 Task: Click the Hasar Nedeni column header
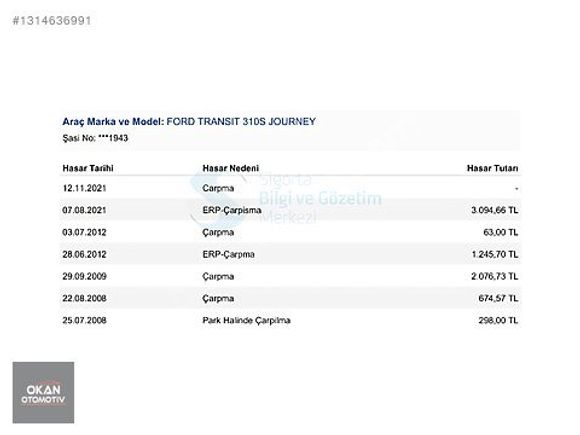[x=230, y=168]
